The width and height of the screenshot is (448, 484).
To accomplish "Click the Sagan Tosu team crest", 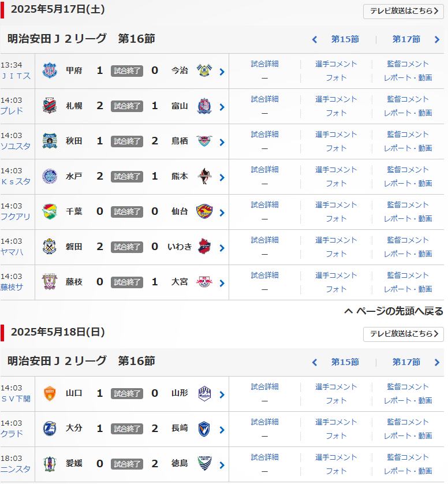I will pos(204,141).
